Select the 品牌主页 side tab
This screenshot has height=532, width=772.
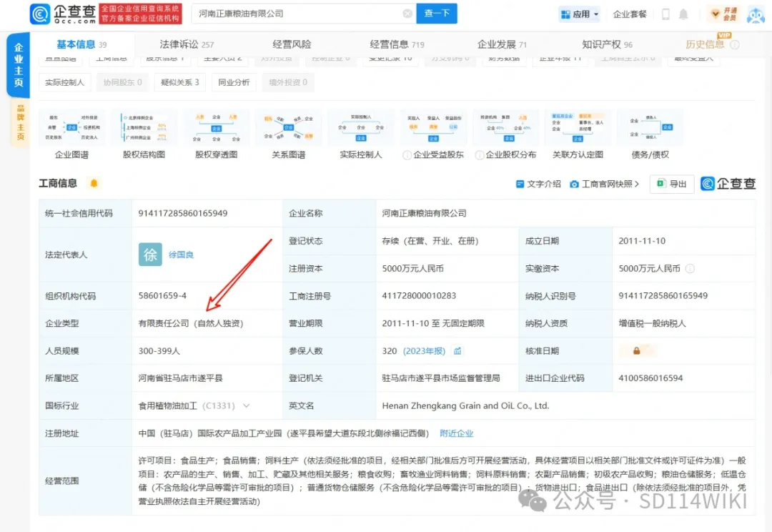click(x=20, y=122)
